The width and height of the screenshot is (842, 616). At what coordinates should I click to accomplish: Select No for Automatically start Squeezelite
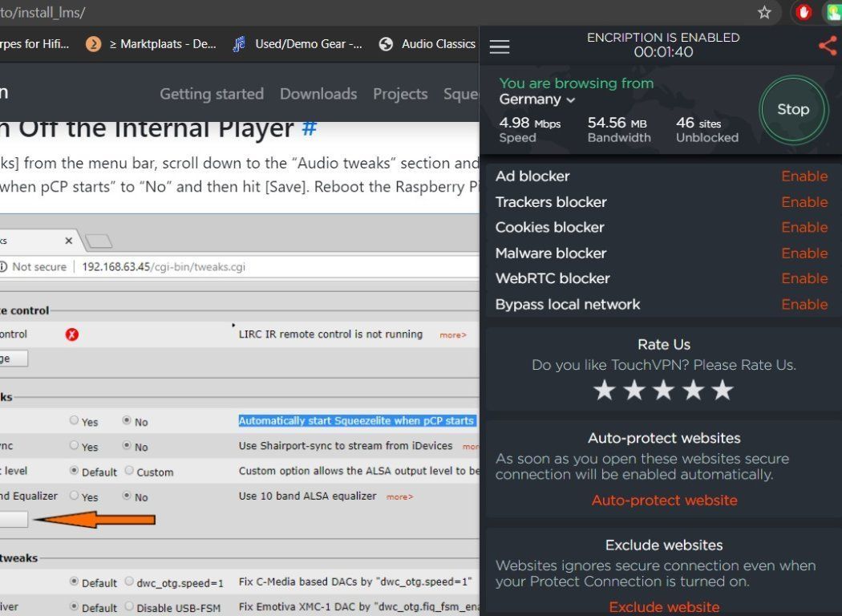(127, 420)
